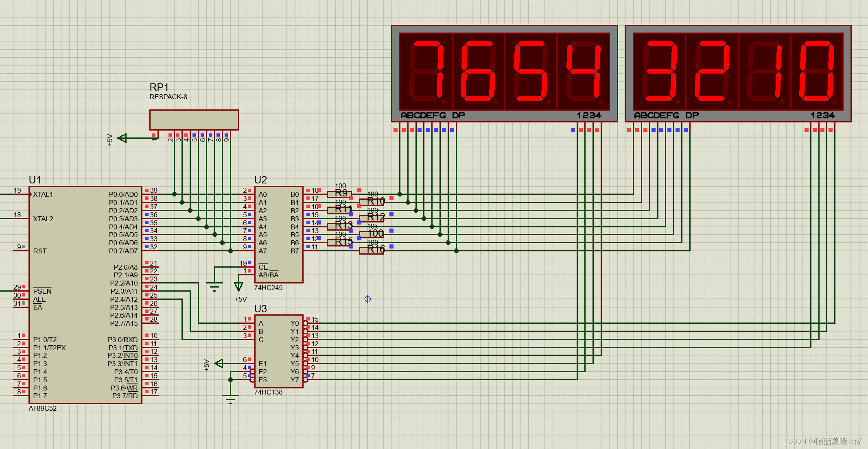Screen dimensions: 868x449
Task: Select the +5V power terminal beside RP1
Action: [122, 138]
